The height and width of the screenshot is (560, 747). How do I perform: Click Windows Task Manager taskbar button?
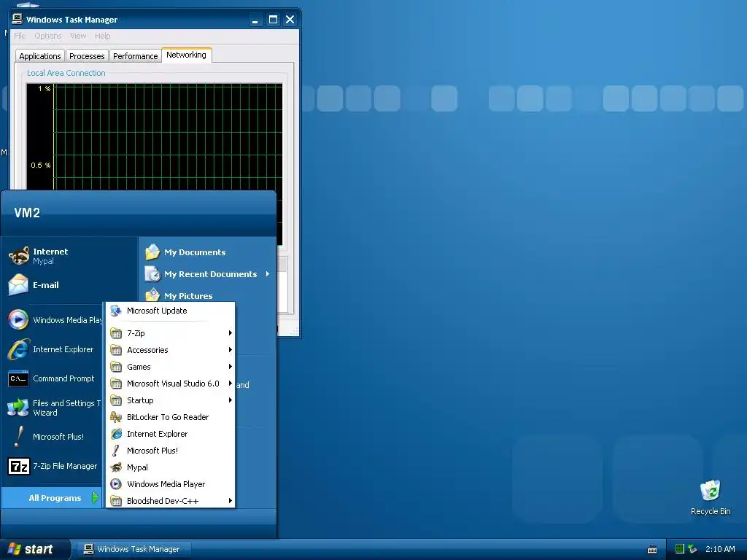coord(133,549)
